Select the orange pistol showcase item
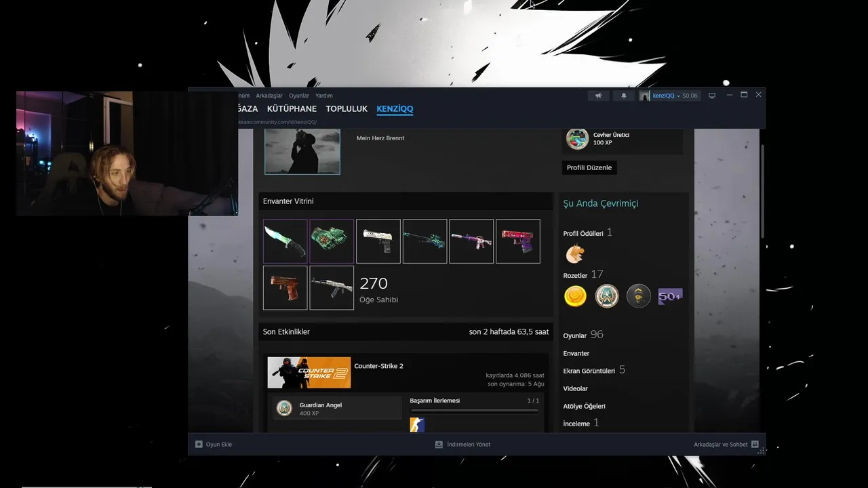This screenshot has width=868, height=488. 285,287
